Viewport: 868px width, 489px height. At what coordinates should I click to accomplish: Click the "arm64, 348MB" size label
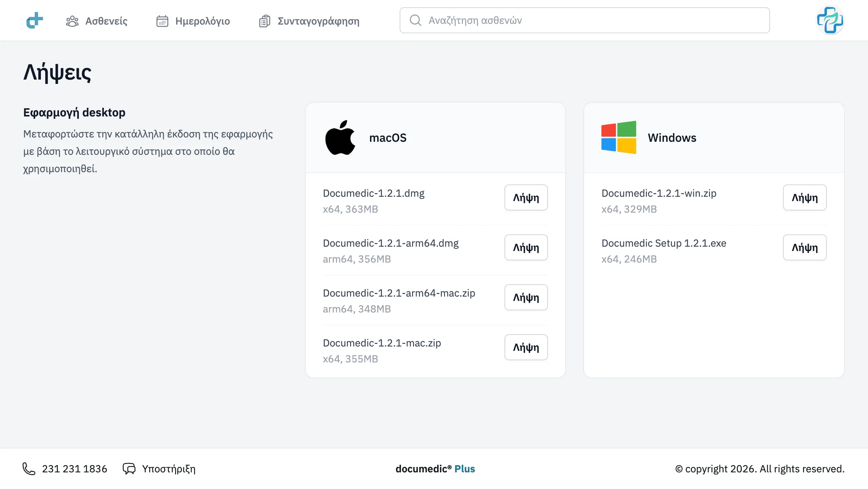coord(357,309)
